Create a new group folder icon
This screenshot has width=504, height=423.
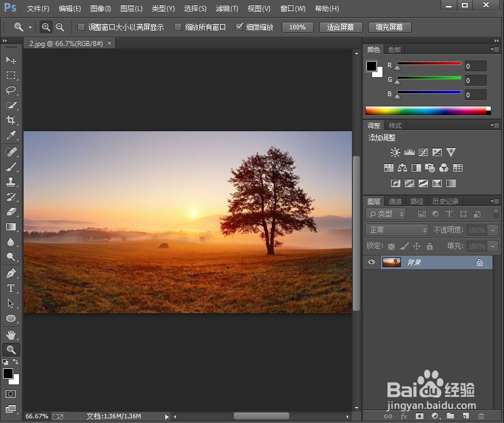450,416
